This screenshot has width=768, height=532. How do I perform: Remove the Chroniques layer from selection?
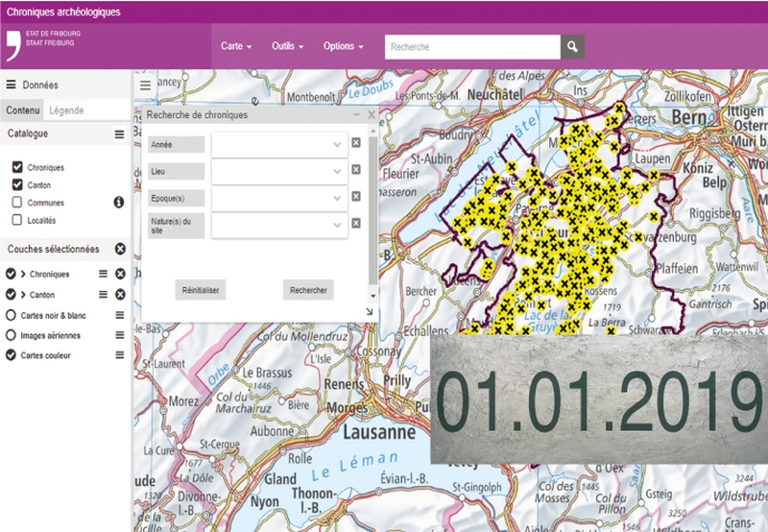tap(120, 274)
